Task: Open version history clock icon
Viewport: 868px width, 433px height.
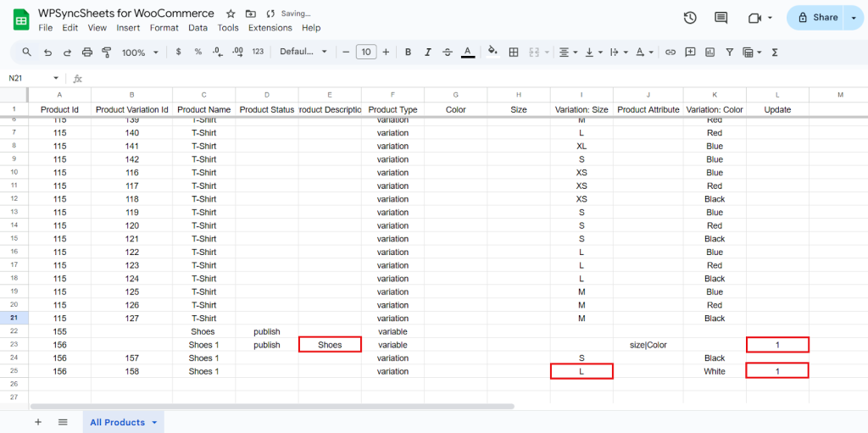Action: coord(690,18)
